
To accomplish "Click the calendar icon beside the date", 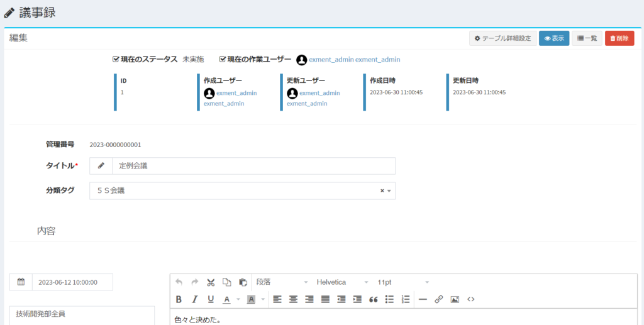I will coord(21,282).
